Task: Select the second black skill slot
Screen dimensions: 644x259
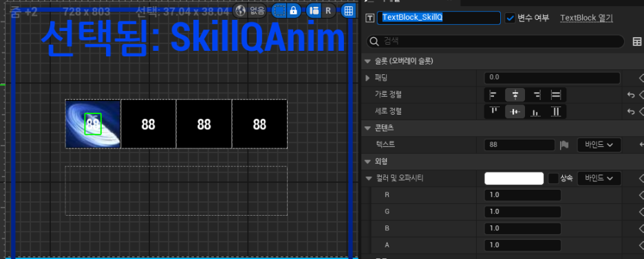Action: coord(149,124)
